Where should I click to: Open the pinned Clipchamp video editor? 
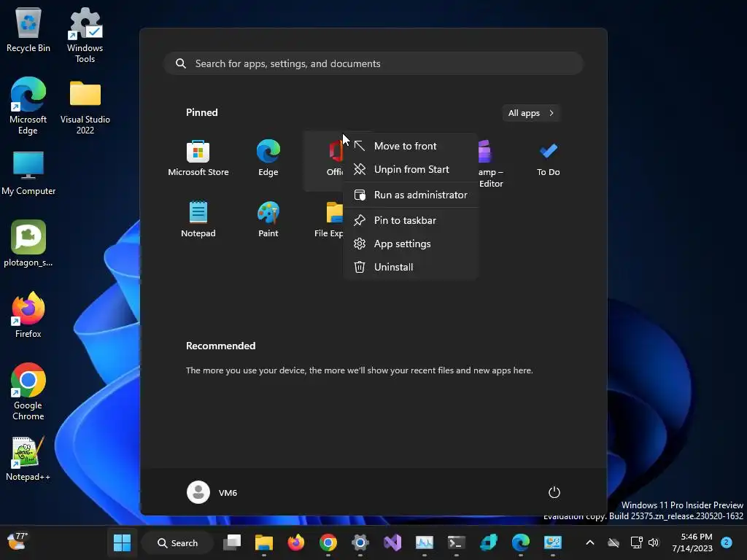pos(490,164)
